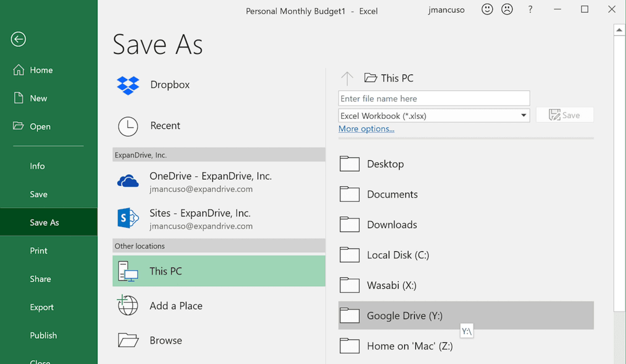Open the Export menu item

click(x=42, y=307)
